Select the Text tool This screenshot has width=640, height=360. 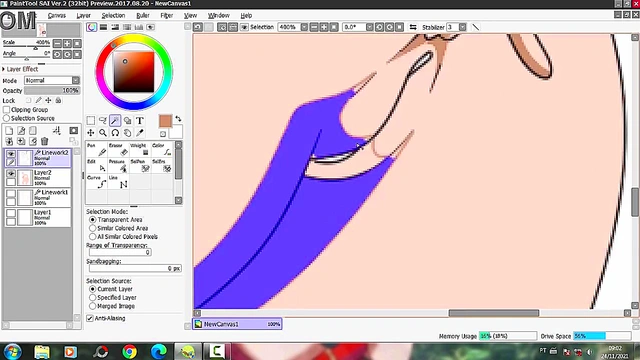click(x=140, y=120)
